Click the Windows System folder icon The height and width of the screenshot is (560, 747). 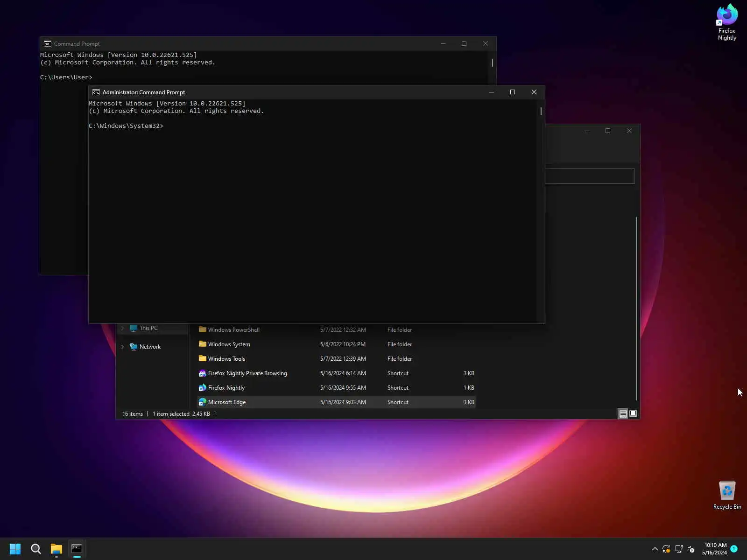click(203, 344)
